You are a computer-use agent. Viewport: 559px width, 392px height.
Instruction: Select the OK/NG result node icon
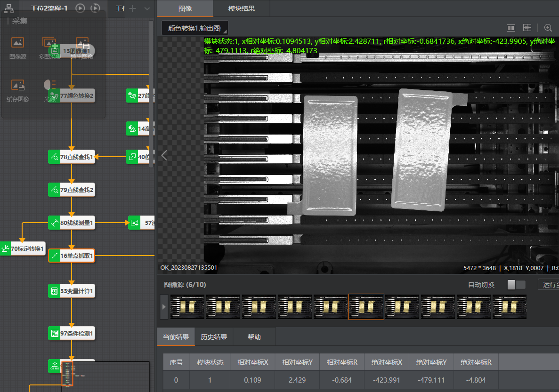[x=55, y=366]
